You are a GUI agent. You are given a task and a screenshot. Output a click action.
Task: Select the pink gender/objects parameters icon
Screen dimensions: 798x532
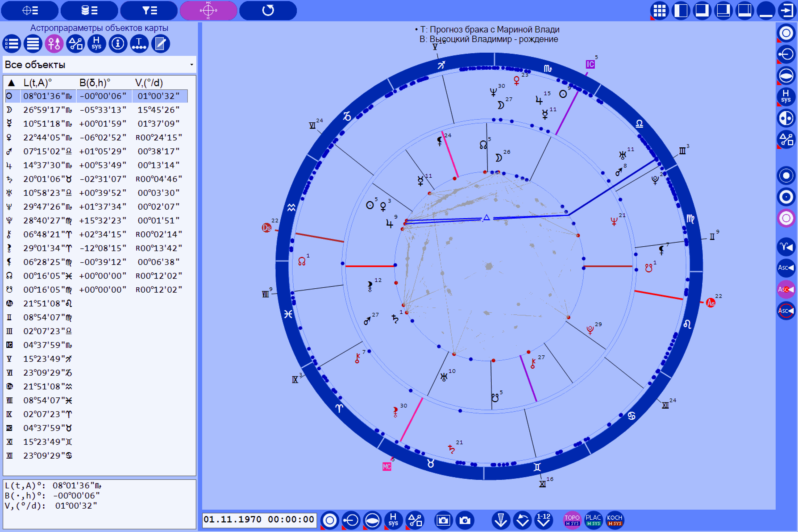tap(54, 43)
